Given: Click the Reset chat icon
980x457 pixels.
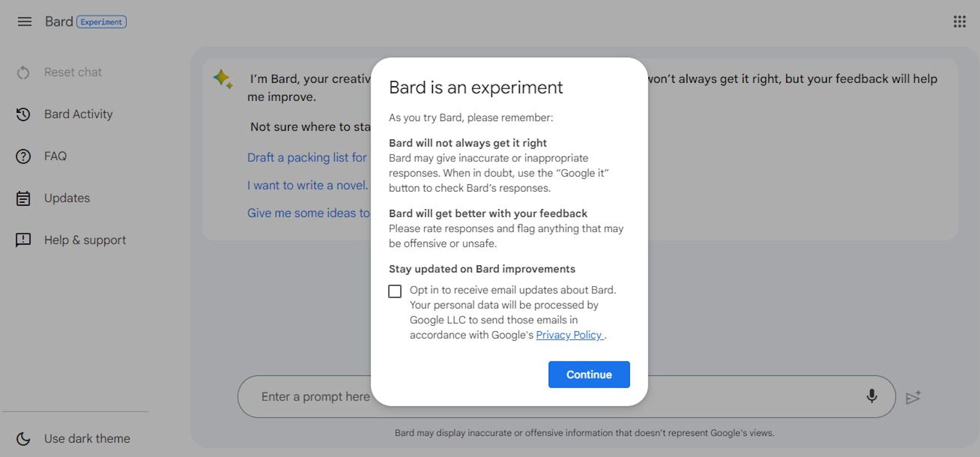Looking at the screenshot, I should (23, 73).
